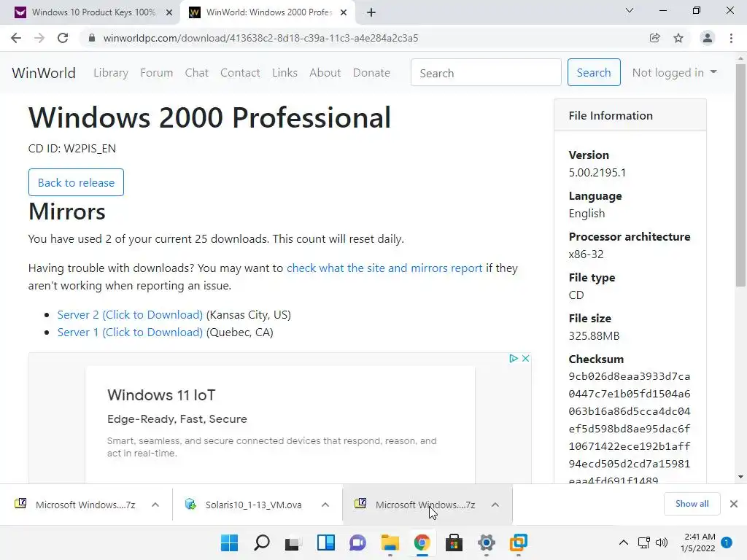
Task: Open the Contact nav item
Action: coord(240,73)
